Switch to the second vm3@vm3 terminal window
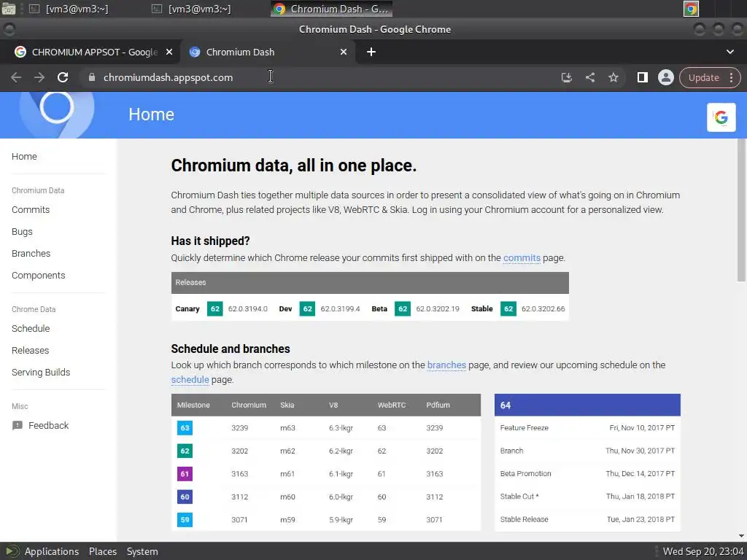The height and width of the screenshot is (560, 747). (x=192, y=9)
